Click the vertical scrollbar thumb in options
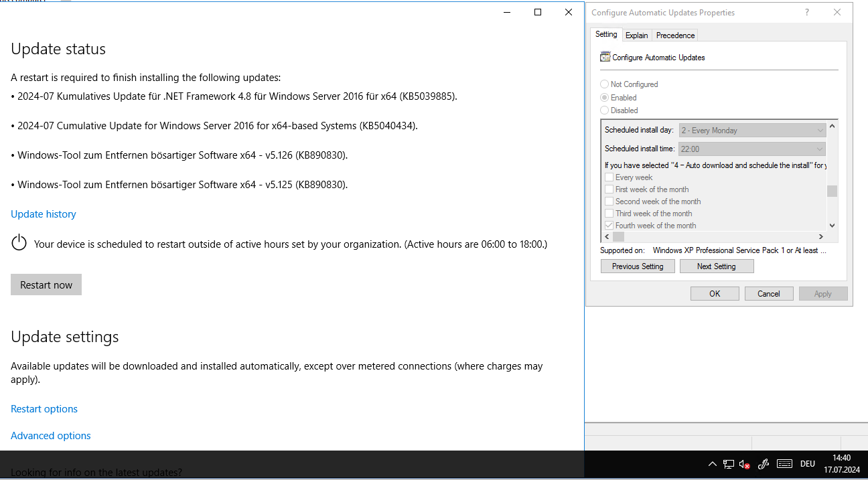 click(x=833, y=191)
